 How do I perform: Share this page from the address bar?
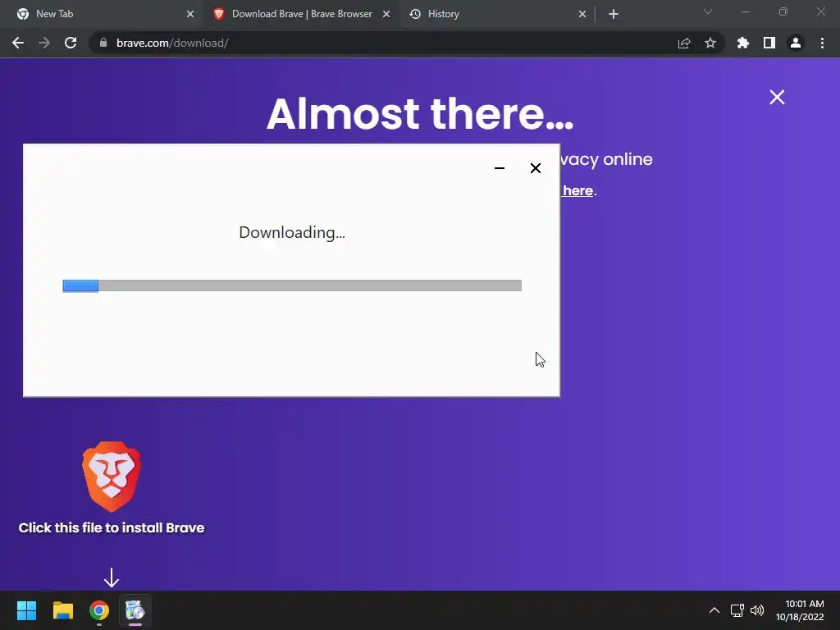[x=684, y=43]
